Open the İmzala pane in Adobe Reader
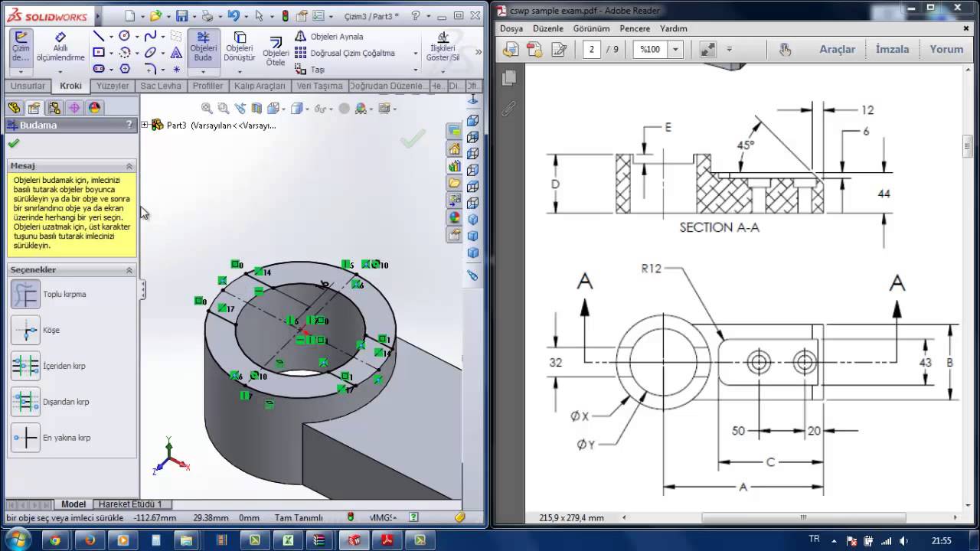 (892, 49)
